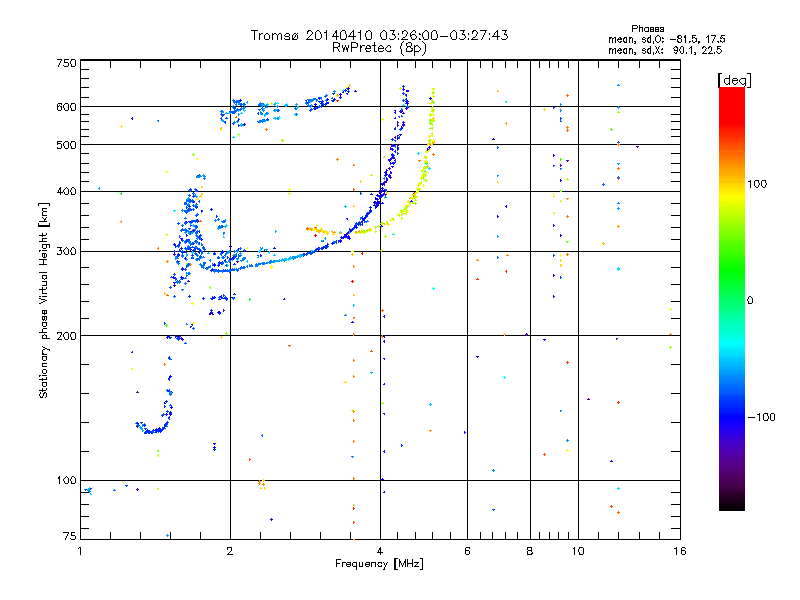
Task: Click the '300' height tick label
Action: (66, 252)
